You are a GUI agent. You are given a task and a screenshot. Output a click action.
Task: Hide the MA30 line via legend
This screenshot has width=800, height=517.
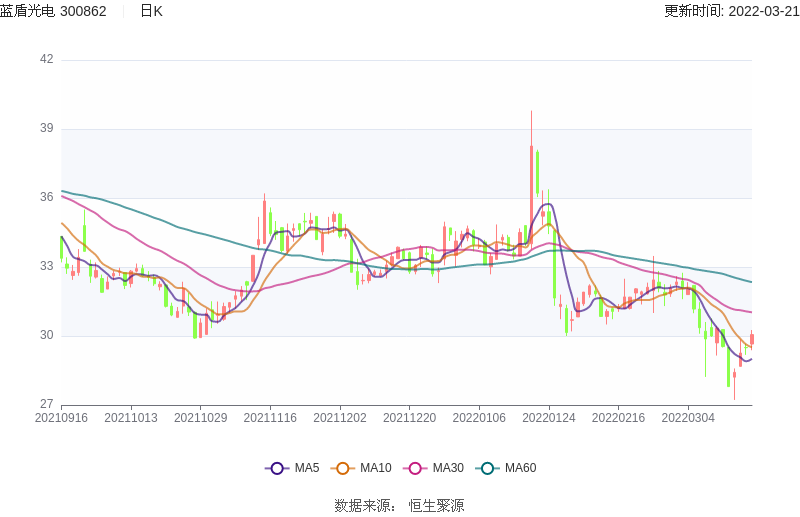[x=414, y=468]
